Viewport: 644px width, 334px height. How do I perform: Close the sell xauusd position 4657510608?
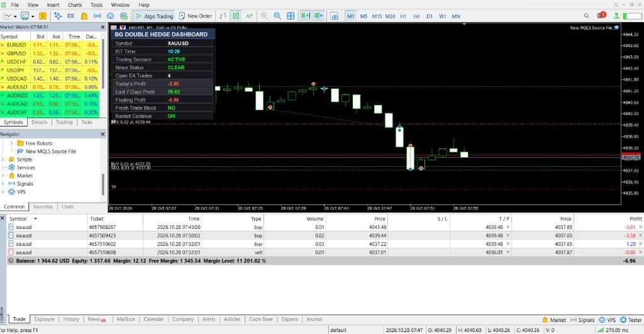click(640, 252)
